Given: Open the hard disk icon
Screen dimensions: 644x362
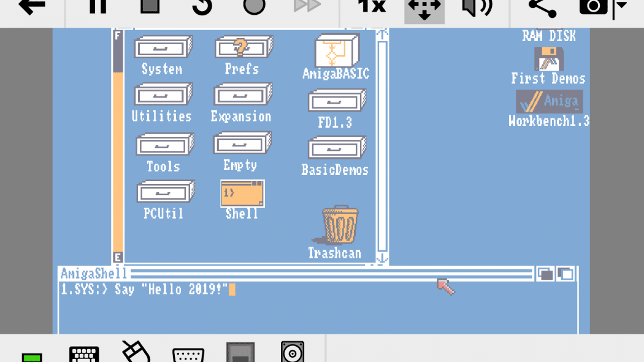Looking at the screenshot, I should (x=293, y=352).
